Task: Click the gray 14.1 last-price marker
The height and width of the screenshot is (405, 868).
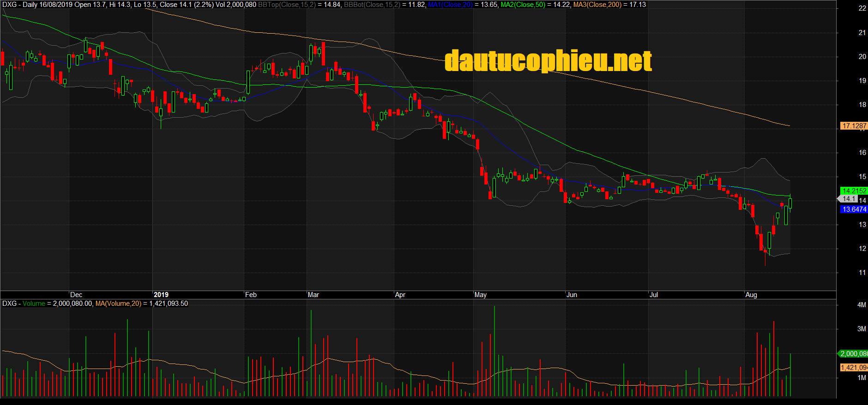Action: (x=849, y=199)
